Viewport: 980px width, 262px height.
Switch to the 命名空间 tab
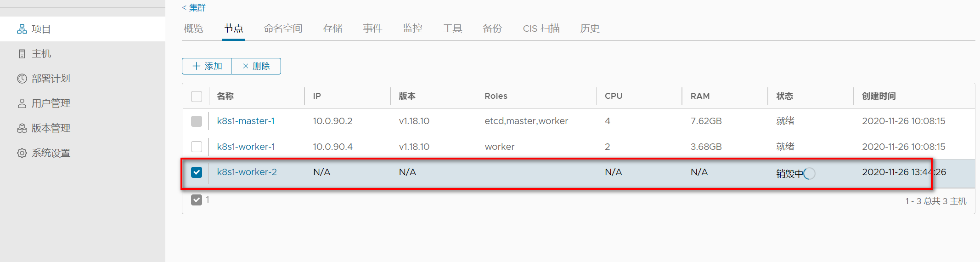pyautogui.click(x=283, y=28)
